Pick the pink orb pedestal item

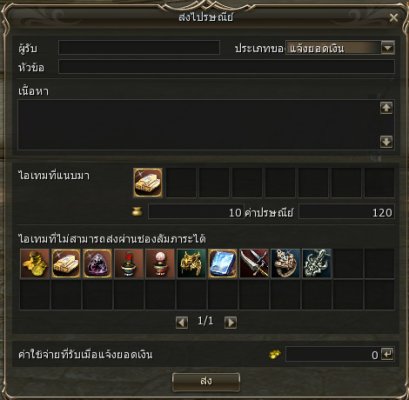point(160,263)
